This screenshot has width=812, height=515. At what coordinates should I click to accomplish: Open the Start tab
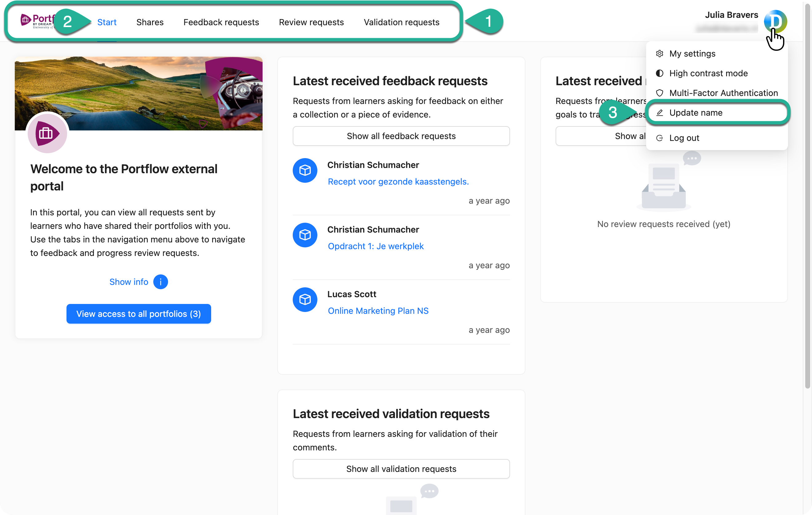[107, 22]
